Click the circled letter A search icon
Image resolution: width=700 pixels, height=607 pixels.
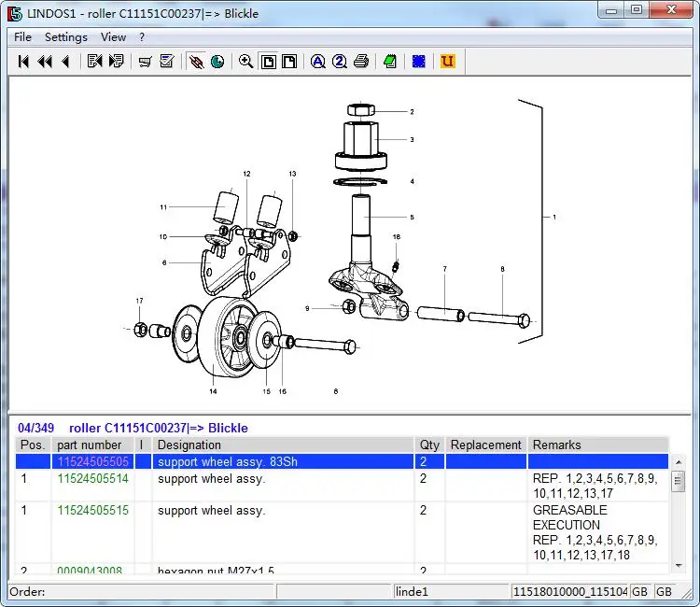tap(318, 62)
